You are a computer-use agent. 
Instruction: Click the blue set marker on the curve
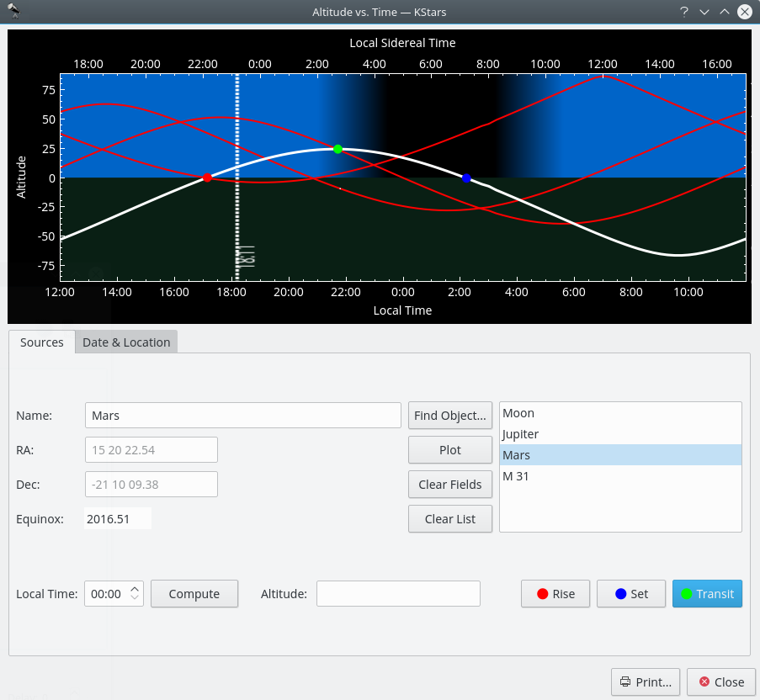[466, 178]
